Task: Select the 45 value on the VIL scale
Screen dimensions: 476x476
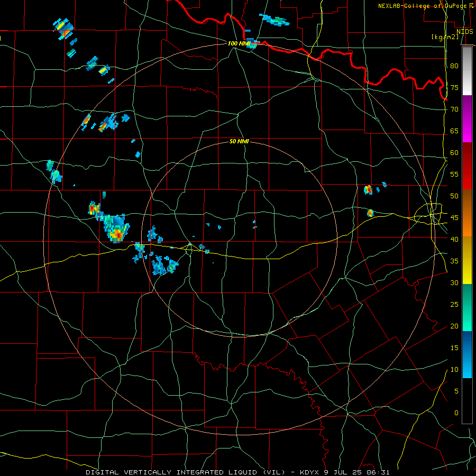Action: tap(454, 218)
